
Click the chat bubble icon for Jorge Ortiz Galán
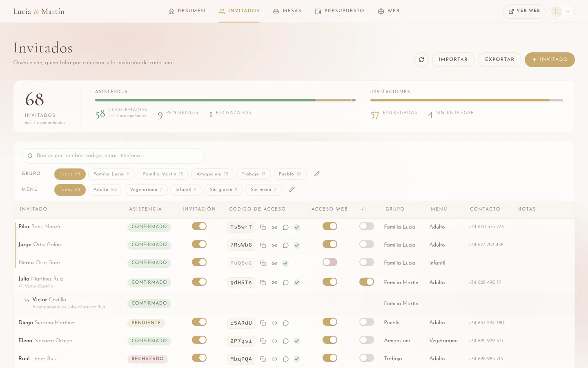click(x=286, y=245)
